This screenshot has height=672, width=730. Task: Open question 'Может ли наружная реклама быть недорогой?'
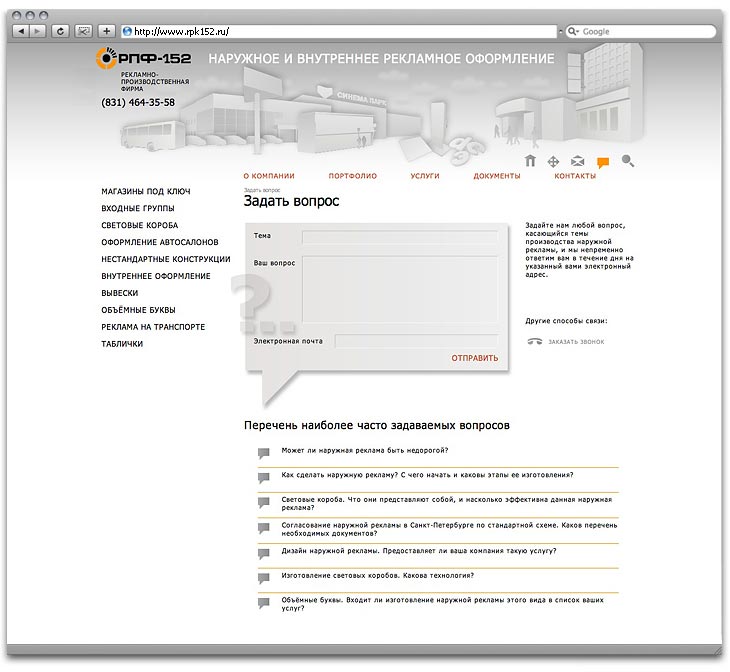365,450
